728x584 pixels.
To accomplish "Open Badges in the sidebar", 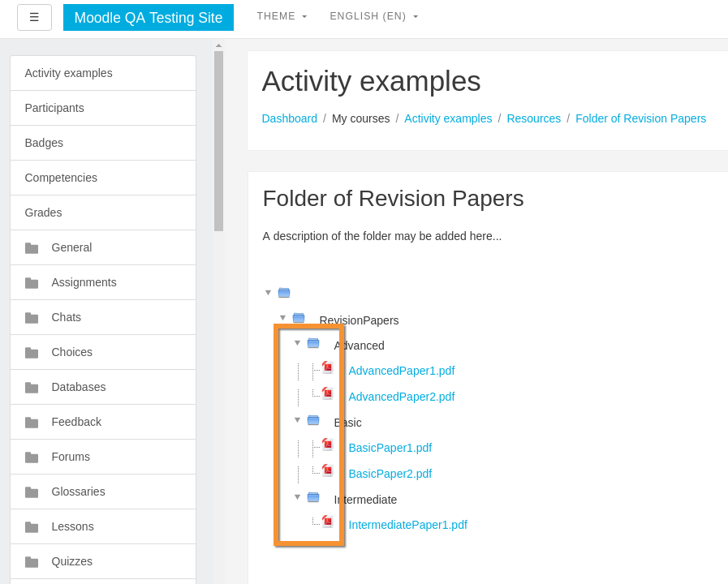I will tap(103, 143).
